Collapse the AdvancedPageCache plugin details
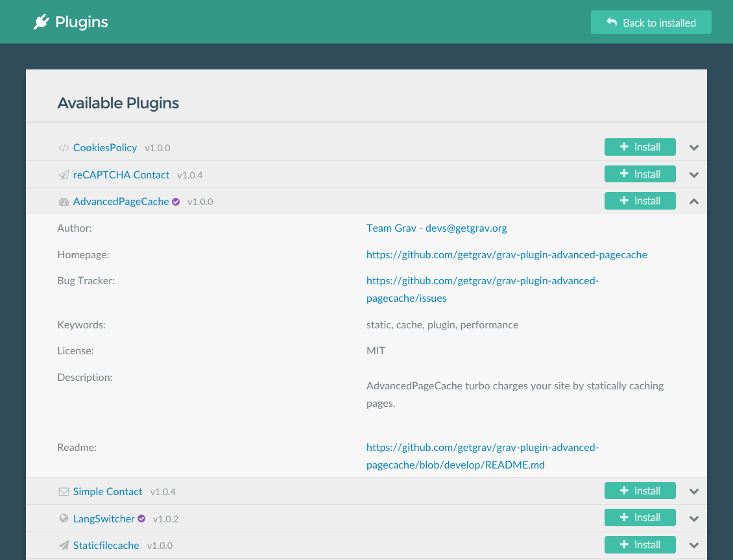 [693, 201]
